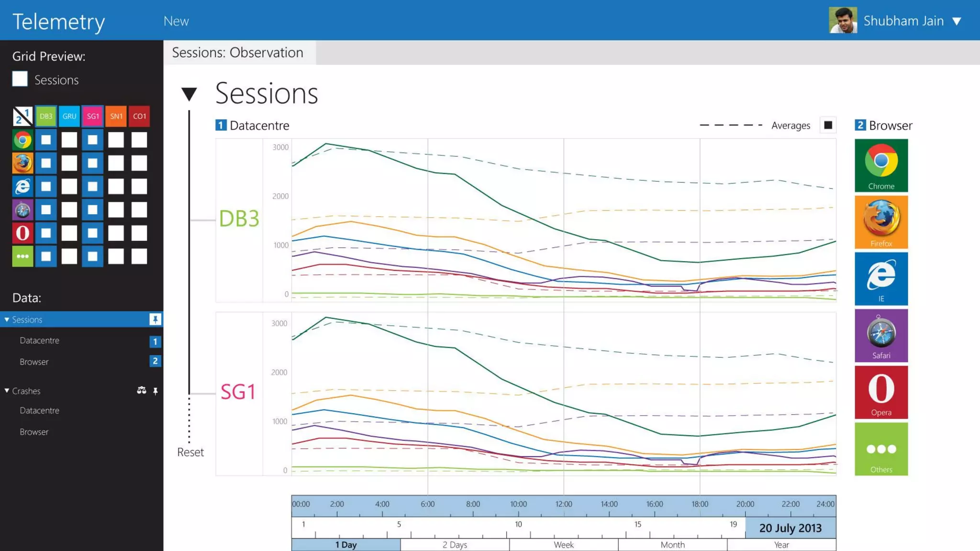Click the Safari browser tile
Viewport: 980px width, 551px height.
click(x=881, y=335)
